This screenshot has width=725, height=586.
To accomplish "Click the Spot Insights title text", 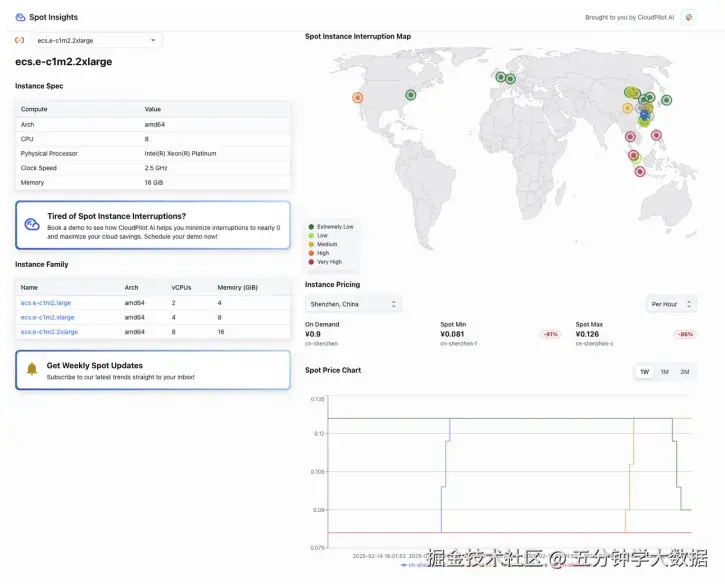I will click(54, 17).
